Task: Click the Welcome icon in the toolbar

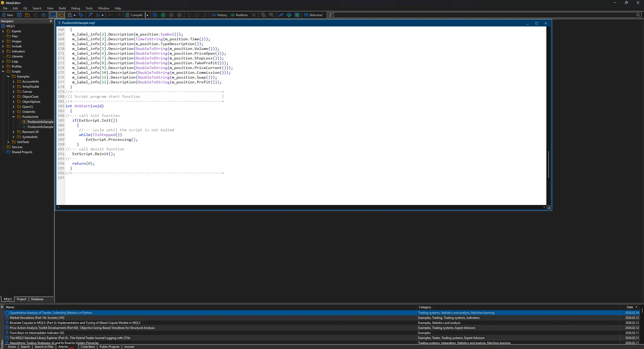Action: tap(313, 15)
